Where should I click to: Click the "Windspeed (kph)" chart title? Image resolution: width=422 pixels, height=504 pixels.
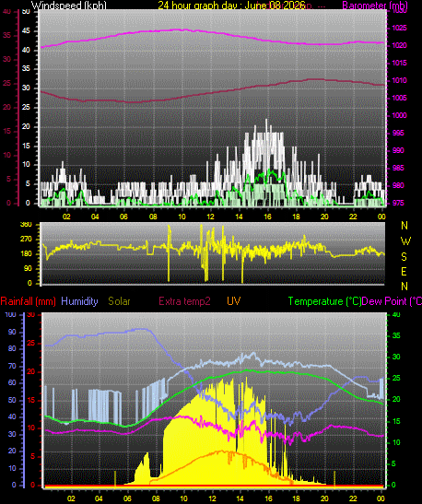(x=69, y=6)
